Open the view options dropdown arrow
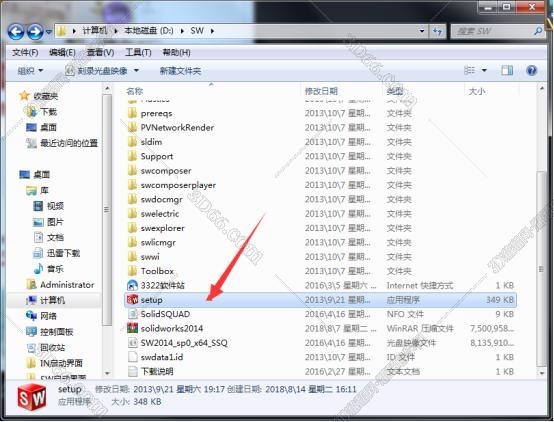 pos(484,70)
